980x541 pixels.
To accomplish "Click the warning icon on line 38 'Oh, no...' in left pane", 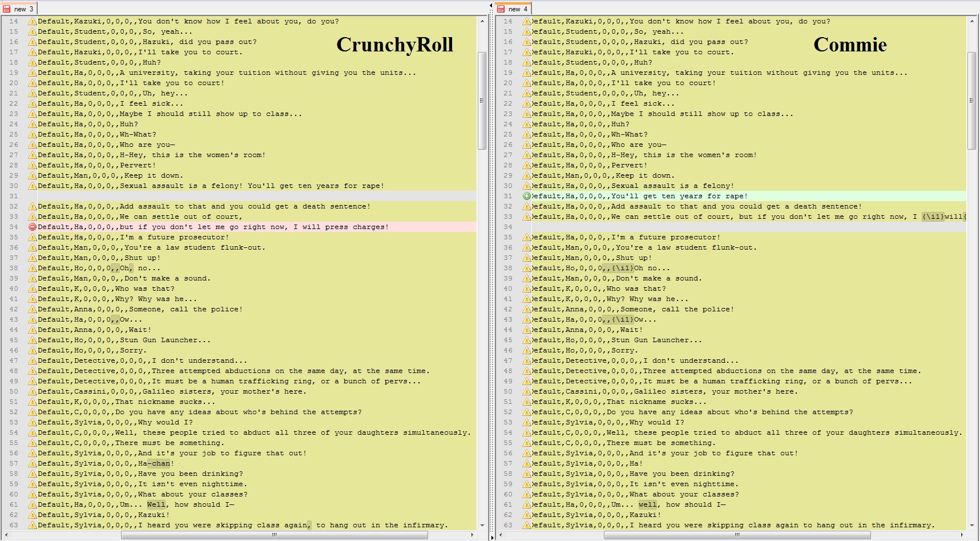I will click(33, 268).
